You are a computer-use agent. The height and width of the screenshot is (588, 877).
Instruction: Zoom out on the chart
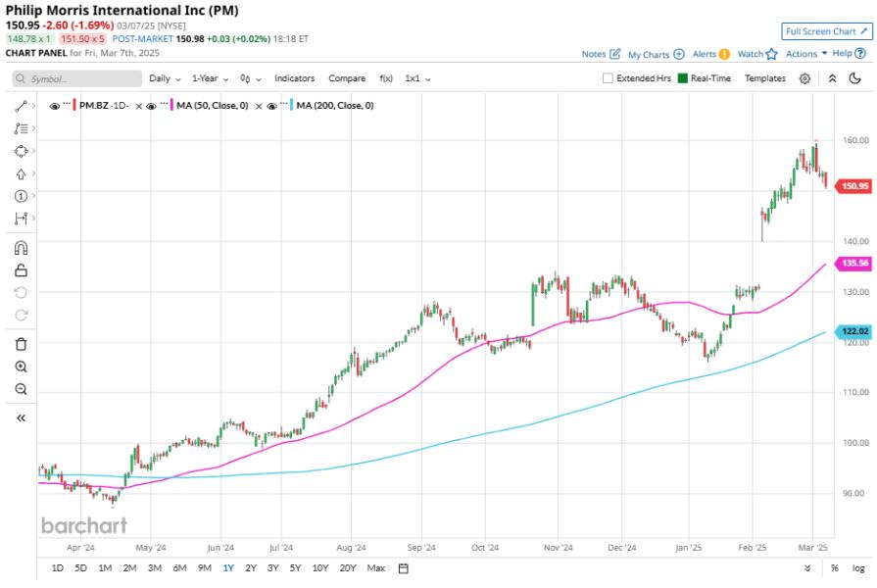21,389
